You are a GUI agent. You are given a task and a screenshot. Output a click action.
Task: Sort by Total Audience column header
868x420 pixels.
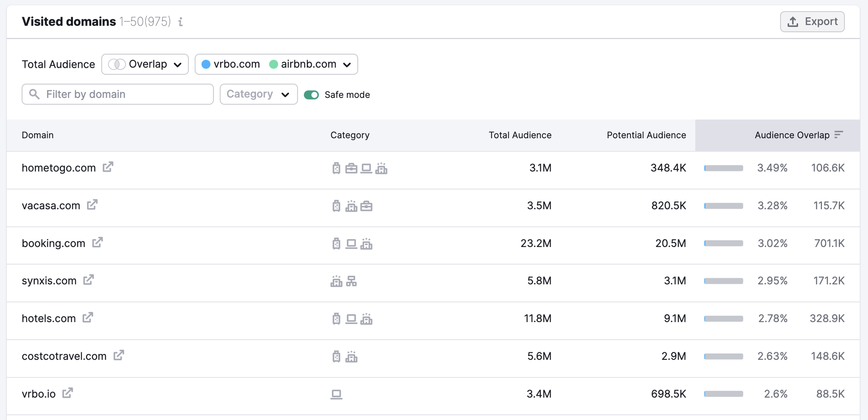tap(520, 135)
